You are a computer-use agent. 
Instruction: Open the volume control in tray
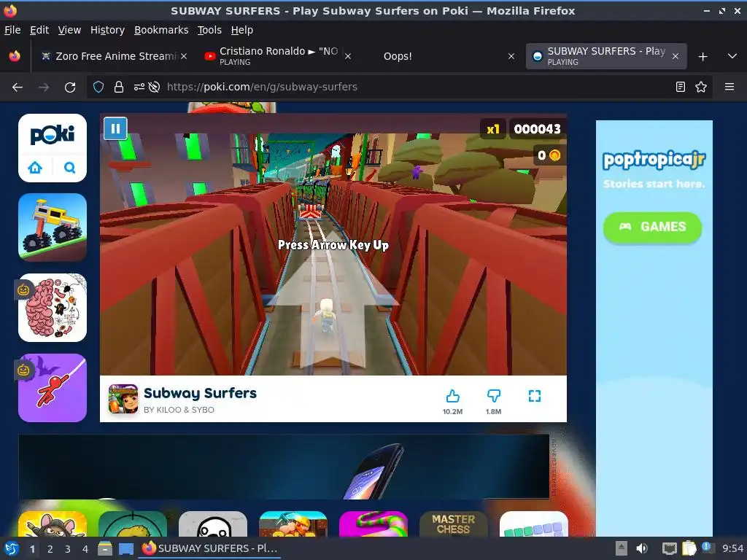point(642,548)
